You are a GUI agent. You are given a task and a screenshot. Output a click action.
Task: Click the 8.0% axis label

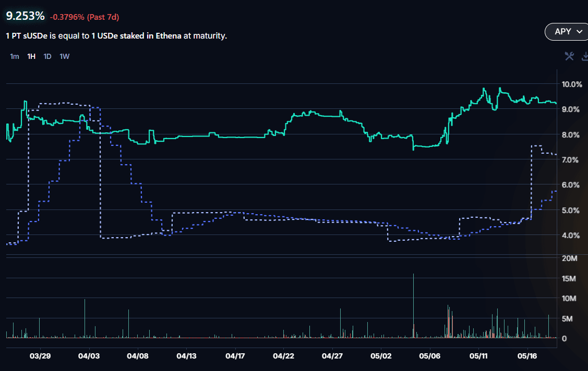pyautogui.click(x=570, y=135)
